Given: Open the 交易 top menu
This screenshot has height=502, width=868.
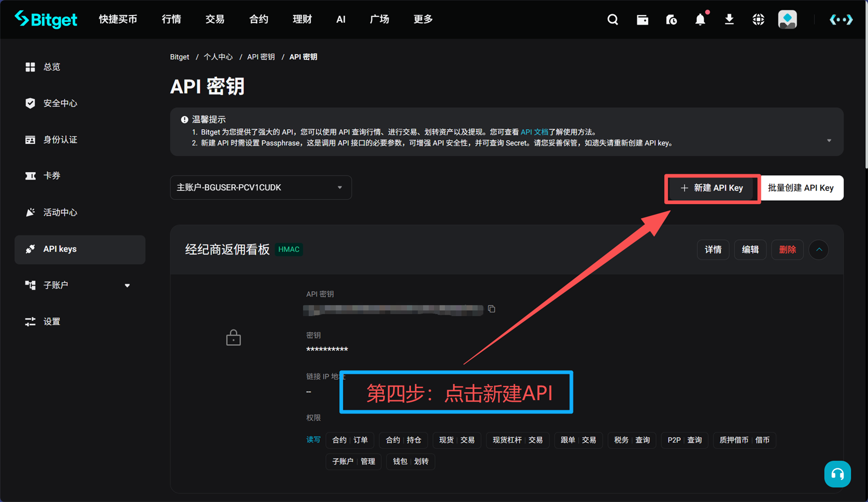Looking at the screenshot, I should click(x=215, y=19).
